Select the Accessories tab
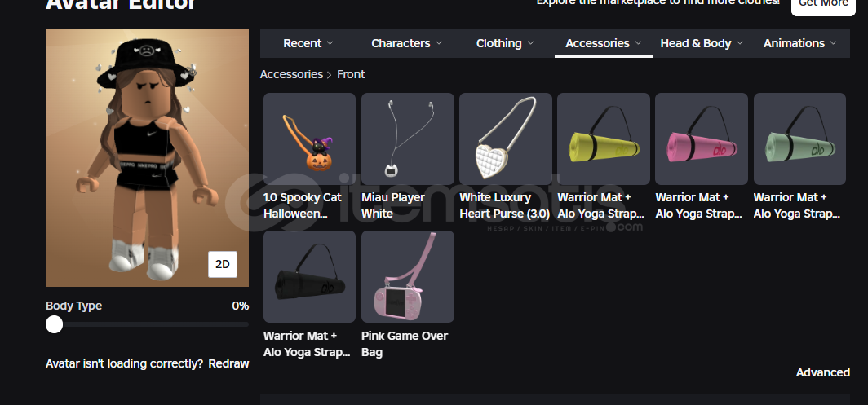 point(604,43)
